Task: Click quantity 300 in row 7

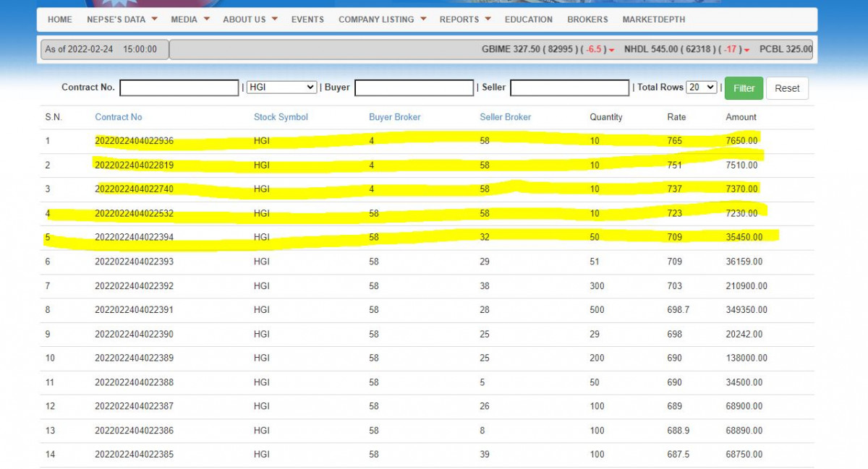Action: (597, 285)
